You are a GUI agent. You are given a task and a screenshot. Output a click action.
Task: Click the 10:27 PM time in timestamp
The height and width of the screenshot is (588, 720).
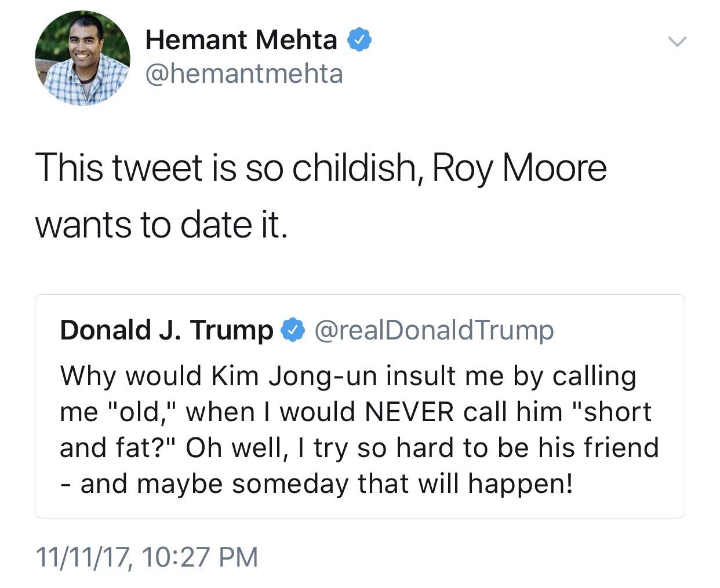click(199, 557)
